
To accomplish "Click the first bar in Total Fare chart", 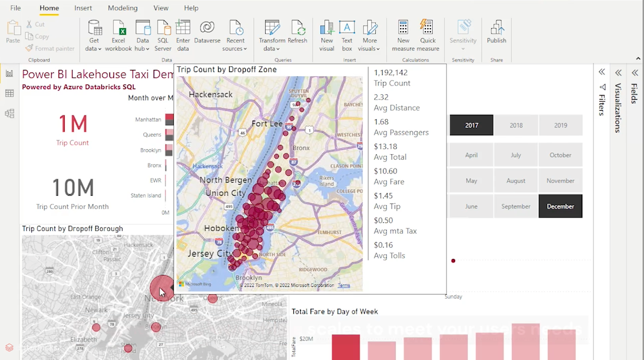I will click(346, 347).
